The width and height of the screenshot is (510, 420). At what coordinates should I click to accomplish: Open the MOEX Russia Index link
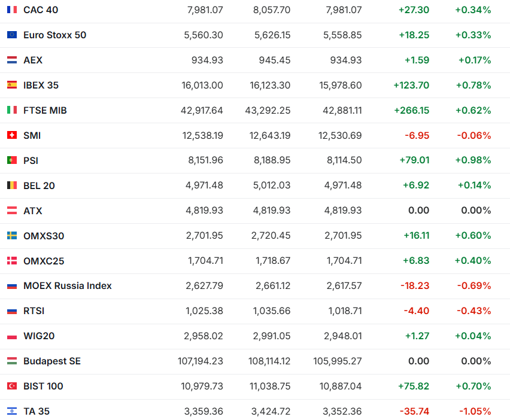click(67, 285)
